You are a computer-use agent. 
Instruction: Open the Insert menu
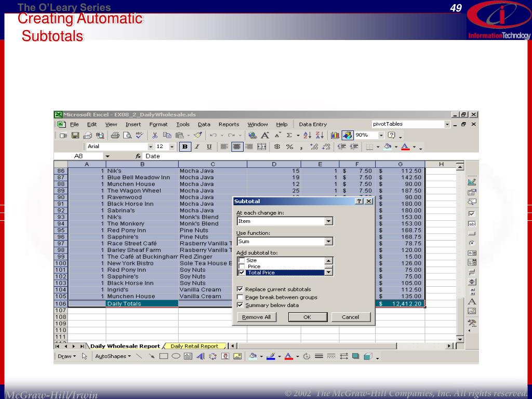tap(133, 125)
